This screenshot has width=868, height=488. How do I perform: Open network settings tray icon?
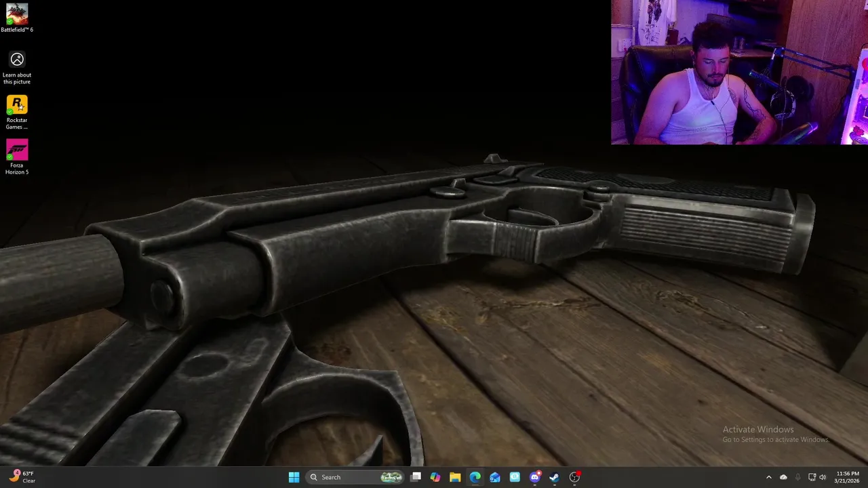[x=812, y=477]
